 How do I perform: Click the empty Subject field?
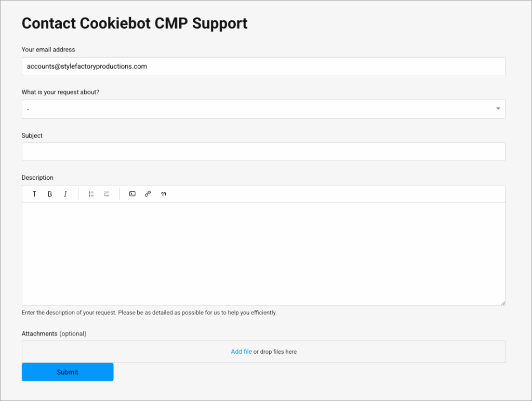pyautogui.click(x=263, y=152)
